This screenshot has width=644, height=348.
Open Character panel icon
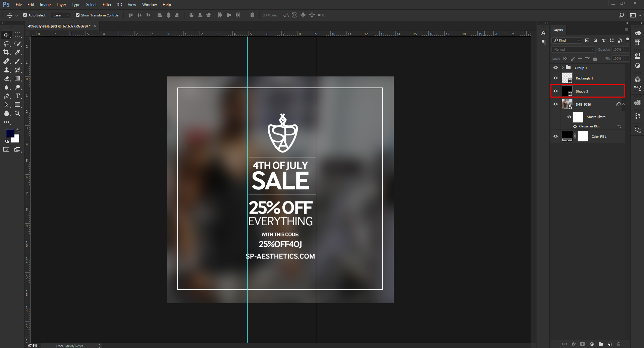click(x=544, y=33)
